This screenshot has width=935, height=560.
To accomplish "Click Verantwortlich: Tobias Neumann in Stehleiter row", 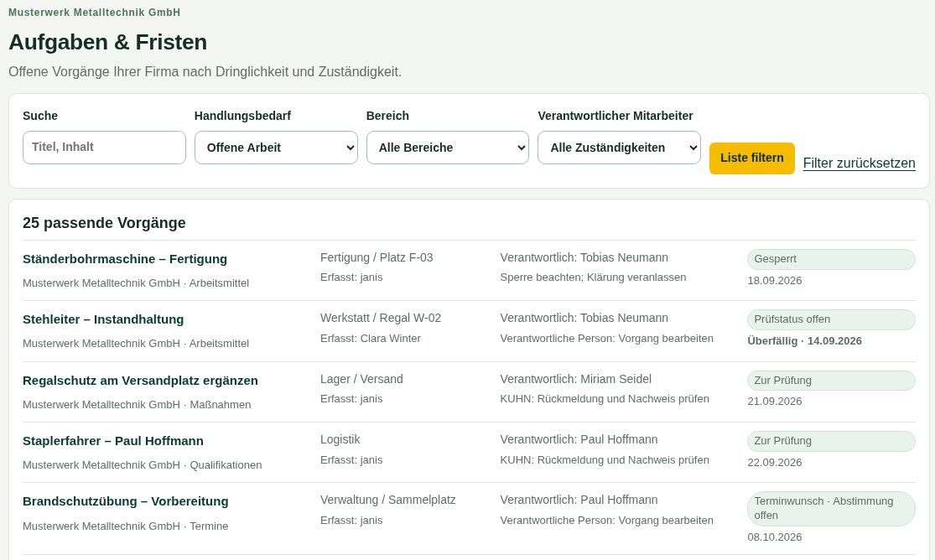I will (584, 318).
